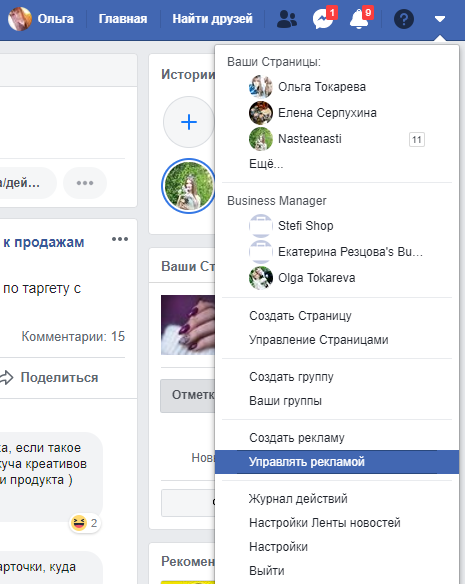
Task: Click the Поделиться share arrow icon
Action: (x=7, y=377)
